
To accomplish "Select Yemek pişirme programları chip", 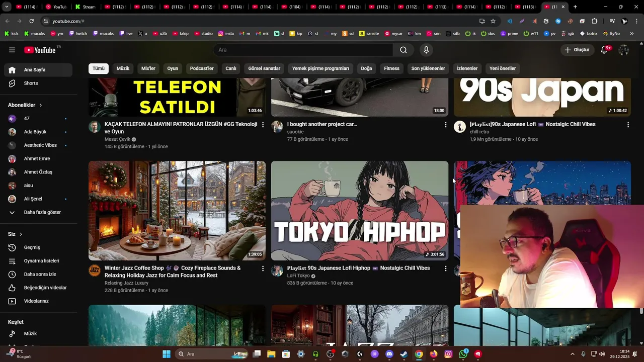I will tap(320, 68).
